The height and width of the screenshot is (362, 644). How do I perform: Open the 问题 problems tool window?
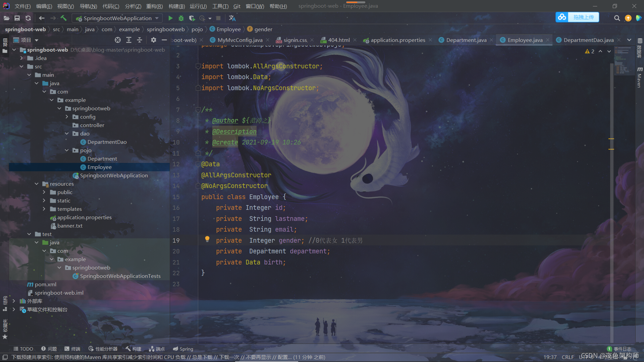pyautogui.click(x=49, y=349)
